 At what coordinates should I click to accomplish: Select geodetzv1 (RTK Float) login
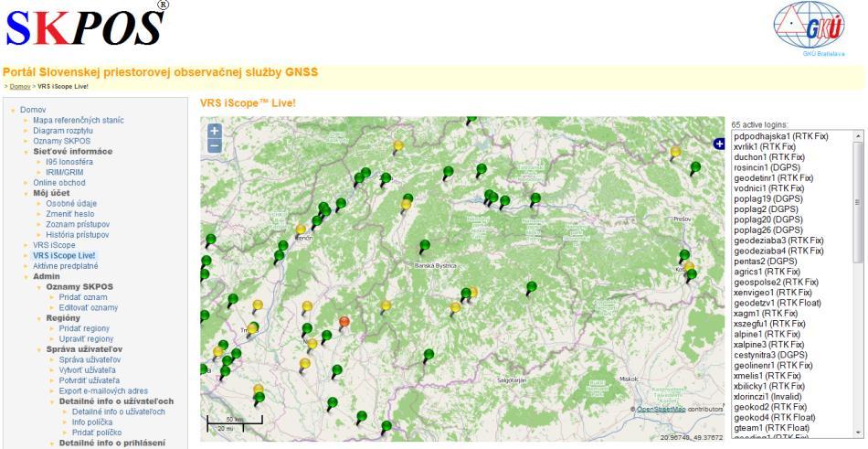click(778, 303)
